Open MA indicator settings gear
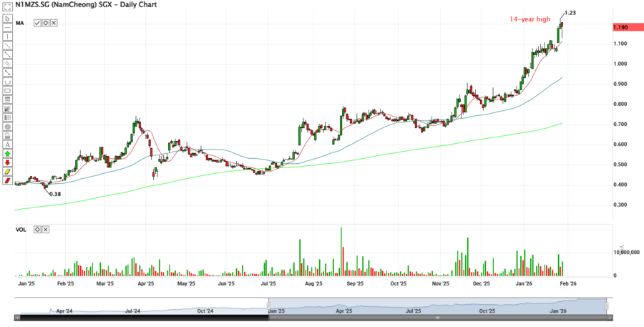Viewport: 644px width, 327px height. click(45, 23)
